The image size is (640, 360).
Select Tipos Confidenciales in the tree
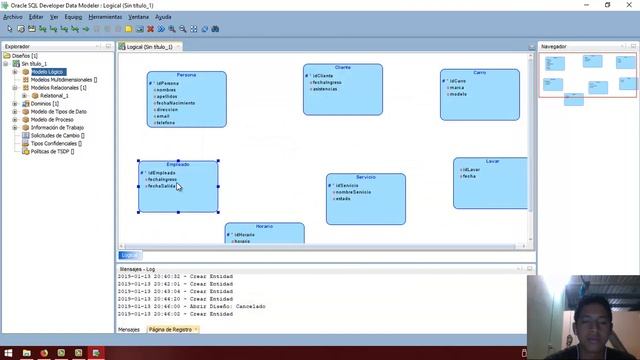tap(56, 143)
